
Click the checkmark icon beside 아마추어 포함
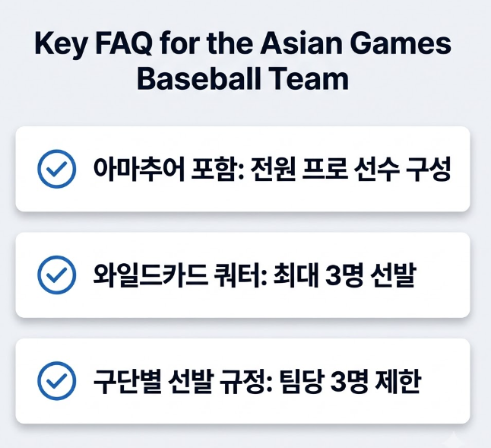57,169
